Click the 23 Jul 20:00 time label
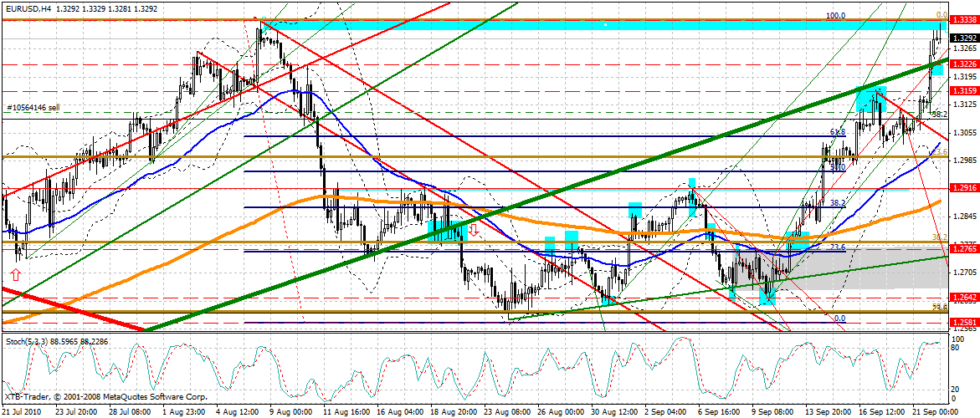Image resolution: width=980 pixels, height=418 pixels. (75, 412)
